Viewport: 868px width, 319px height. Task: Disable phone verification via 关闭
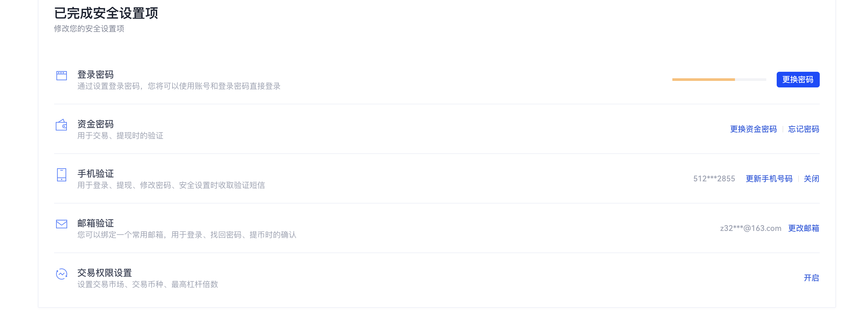click(x=811, y=179)
